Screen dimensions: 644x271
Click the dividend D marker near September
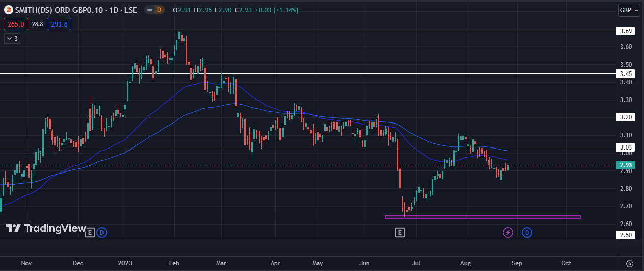pos(527,233)
